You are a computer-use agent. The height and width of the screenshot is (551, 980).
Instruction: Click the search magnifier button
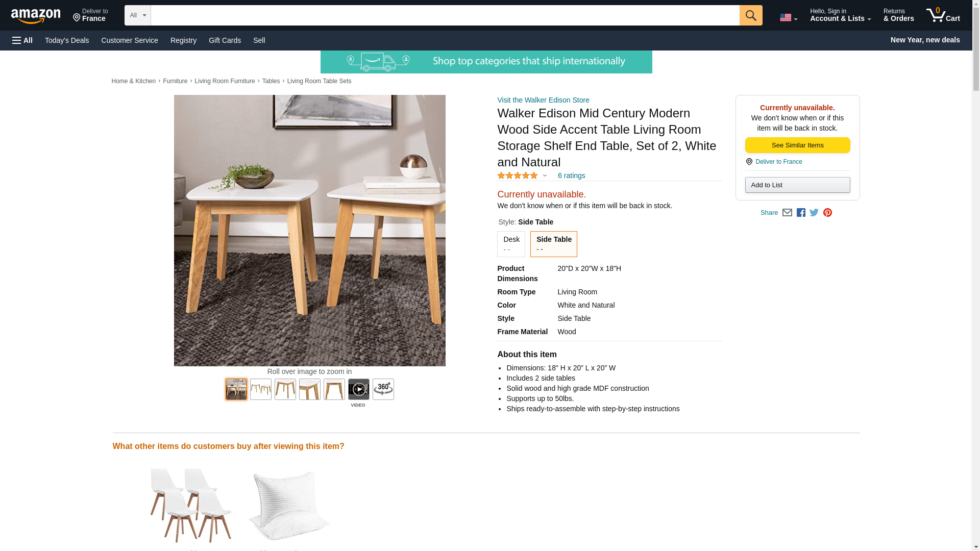tap(750, 15)
